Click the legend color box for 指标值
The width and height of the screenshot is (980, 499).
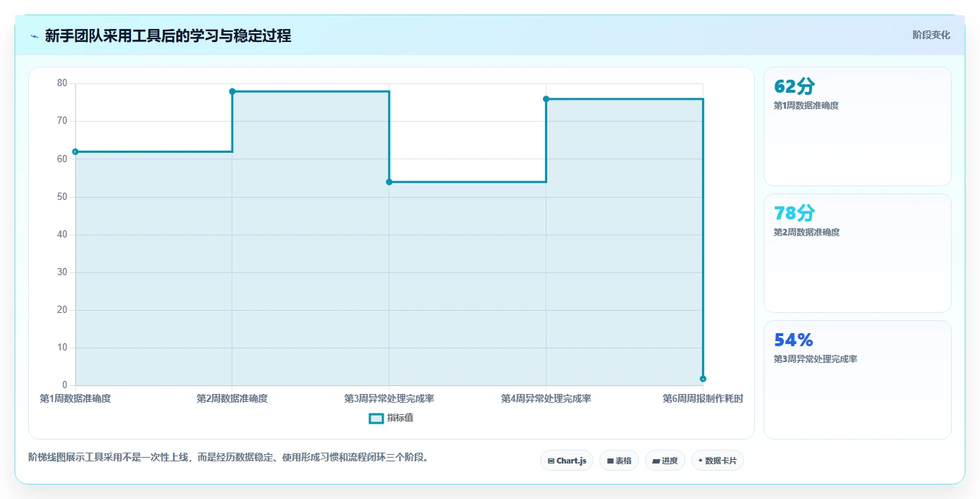(x=376, y=418)
